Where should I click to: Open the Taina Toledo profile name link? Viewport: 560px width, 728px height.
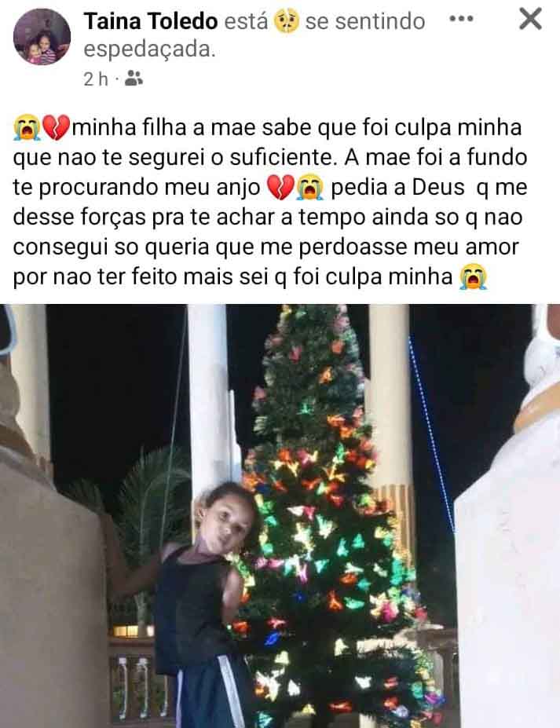click(151, 21)
